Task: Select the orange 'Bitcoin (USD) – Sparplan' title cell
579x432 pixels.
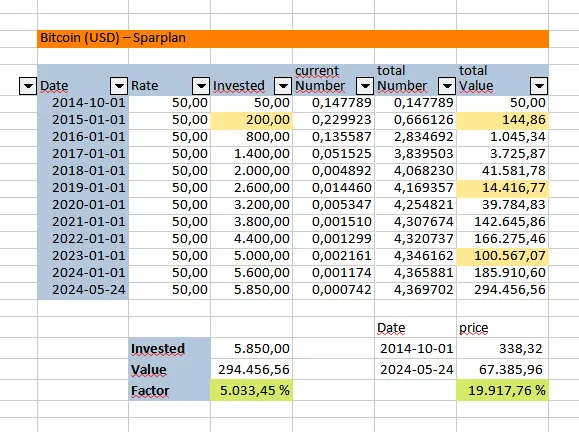Action: tap(293, 38)
